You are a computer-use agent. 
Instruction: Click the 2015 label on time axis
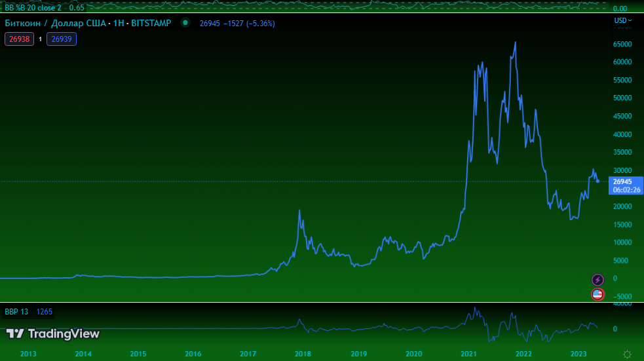click(x=138, y=354)
